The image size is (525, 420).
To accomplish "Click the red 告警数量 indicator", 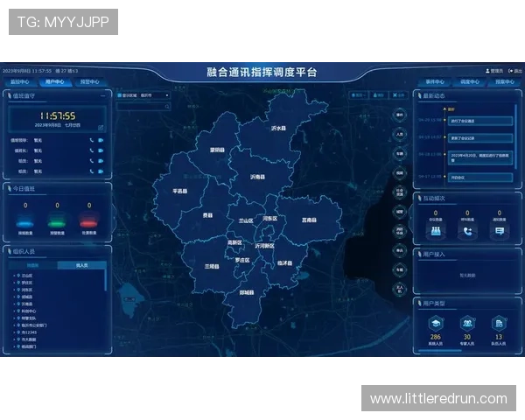I will click(87, 222).
